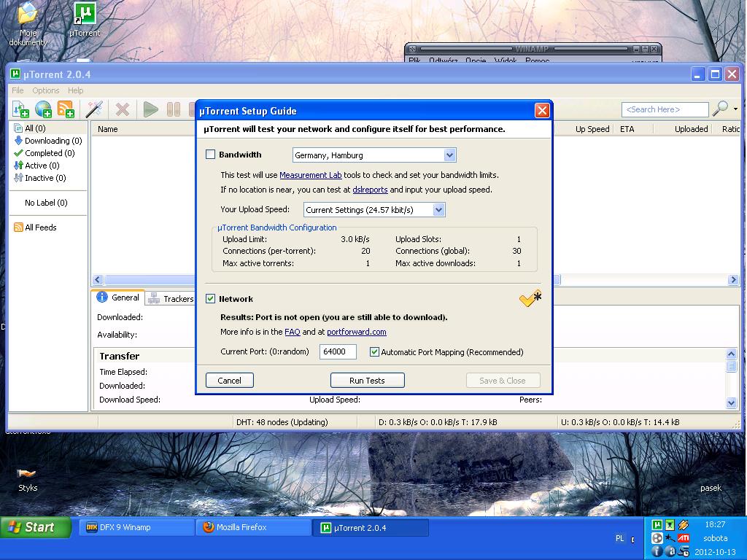Click detail pane scrollbar up arrow
This screenshot has width=747, height=560.
(x=731, y=354)
